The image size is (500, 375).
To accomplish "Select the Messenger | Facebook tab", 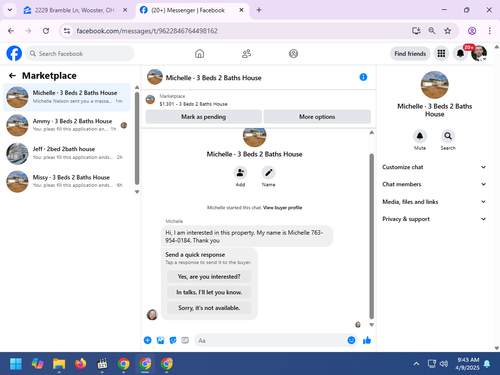I will [x=192, y=10].
